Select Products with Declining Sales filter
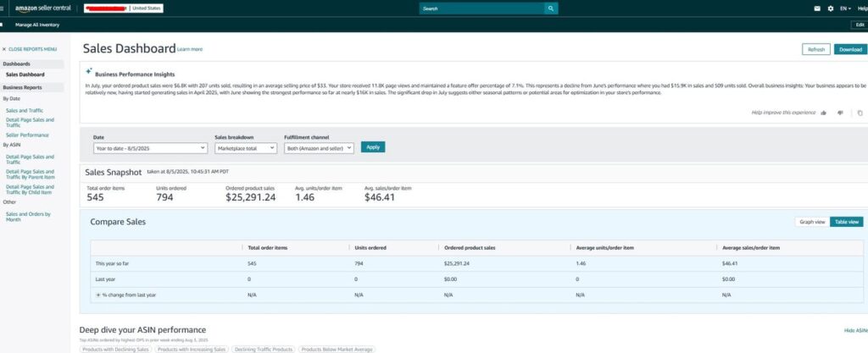This screenshot has width=868, height=353. pos(115,349)
